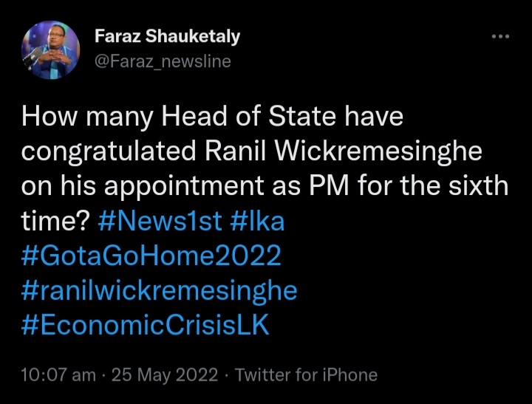532x404 pixels.
Task: Open the Faraz Shauketaly display name link
Action: (x=167, y=36)
